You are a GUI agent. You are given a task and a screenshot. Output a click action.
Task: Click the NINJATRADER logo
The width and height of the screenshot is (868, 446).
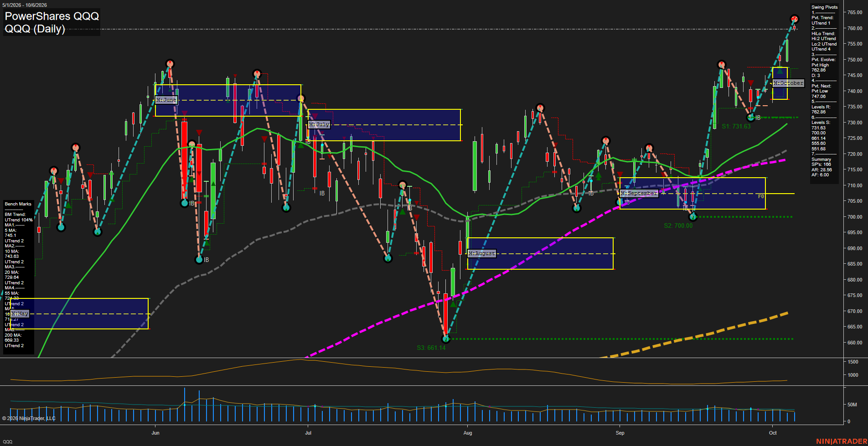coord(841,441)
